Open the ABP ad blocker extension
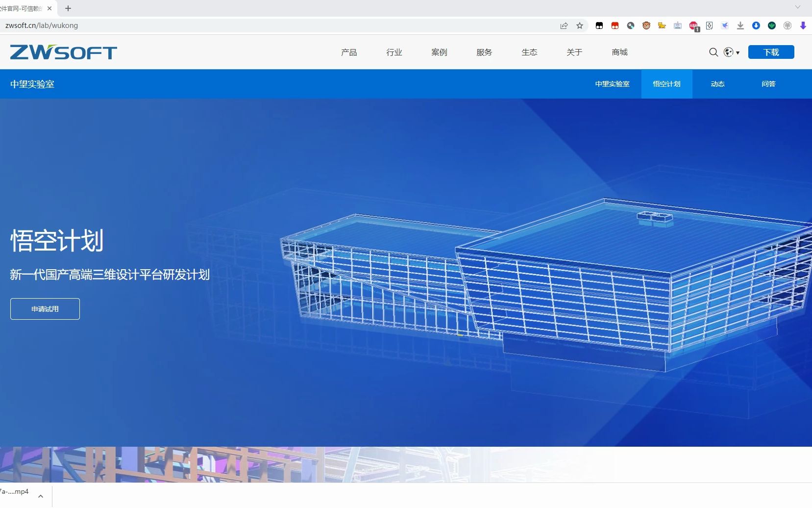This screenshot has width=812, height=508. 694,26
